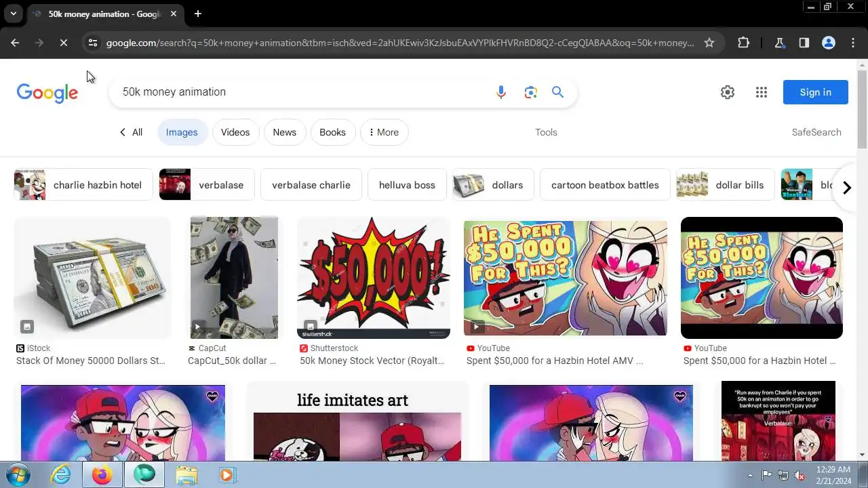The width and height of the screenshot is (868, 488).
Task: Switch to the Videos tab
Action: tap(235, 132)
